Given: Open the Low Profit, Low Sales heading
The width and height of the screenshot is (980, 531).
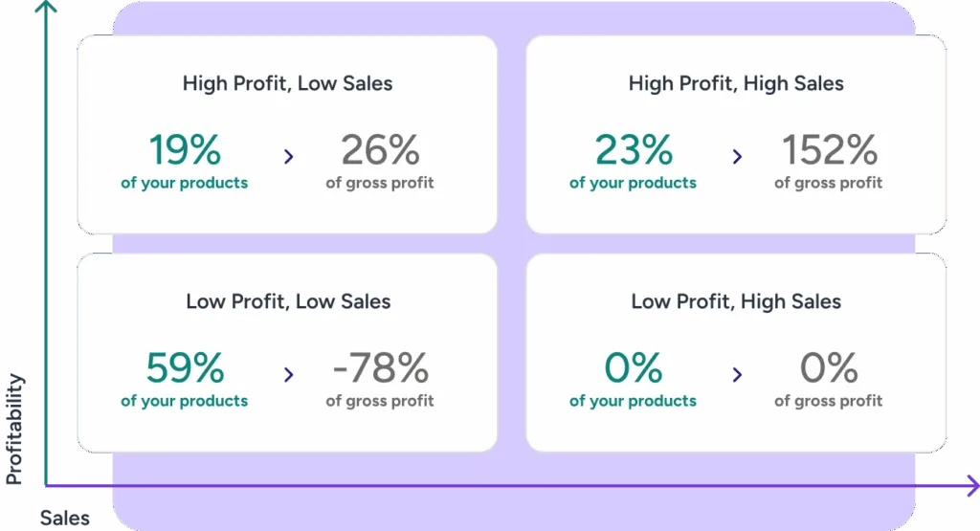Looking at the screenshot, I should (288, 301).
